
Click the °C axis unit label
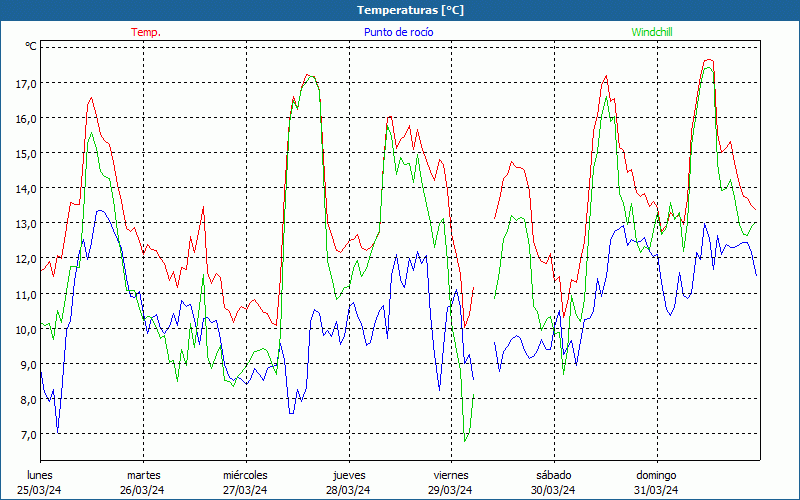[31, 46]
